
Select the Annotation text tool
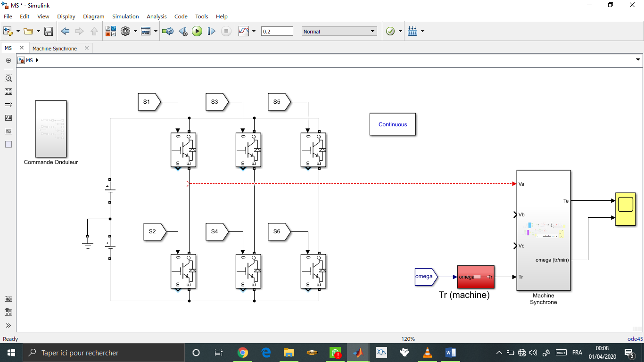[x=8, y=118]
